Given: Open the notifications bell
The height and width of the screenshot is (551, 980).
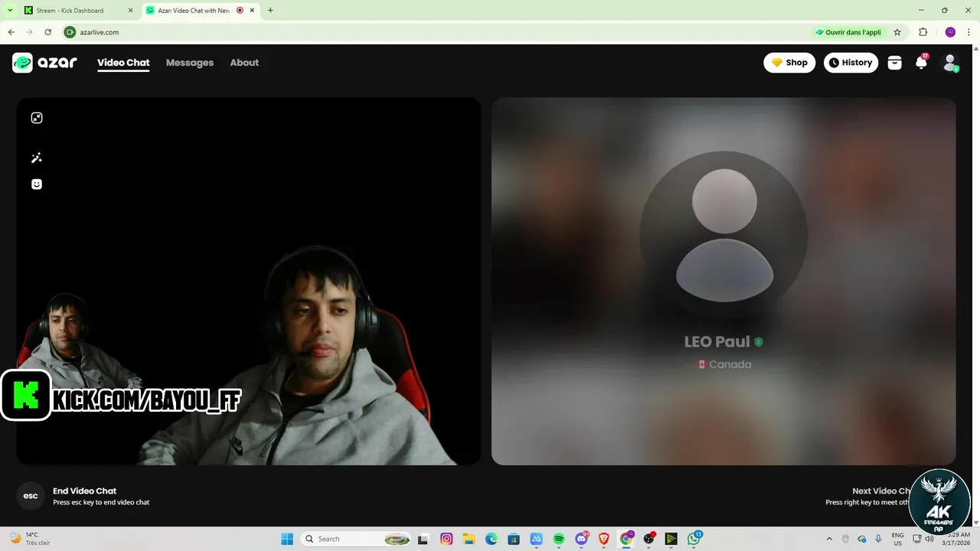Looking at the screenshot, I should (x=922, y=63).
